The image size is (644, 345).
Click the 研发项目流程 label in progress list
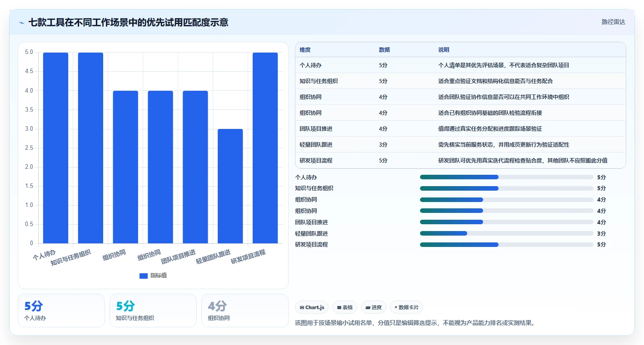click(x=311, y=245)
